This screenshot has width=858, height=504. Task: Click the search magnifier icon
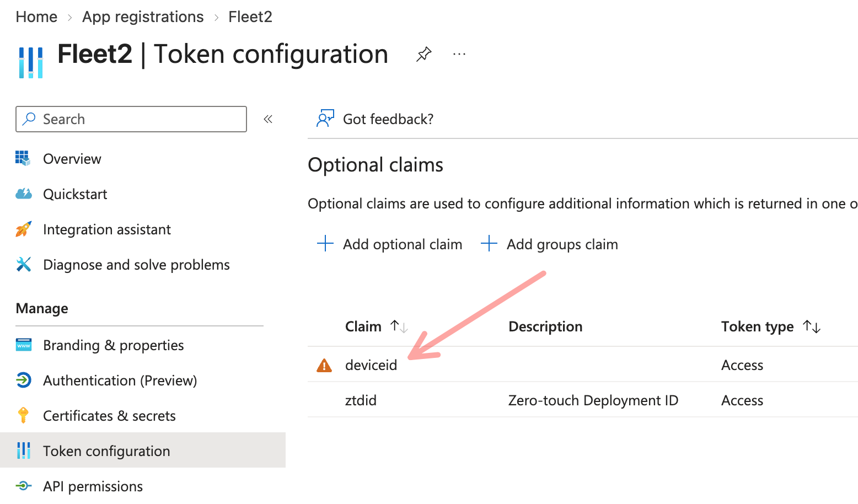(29, 119)
